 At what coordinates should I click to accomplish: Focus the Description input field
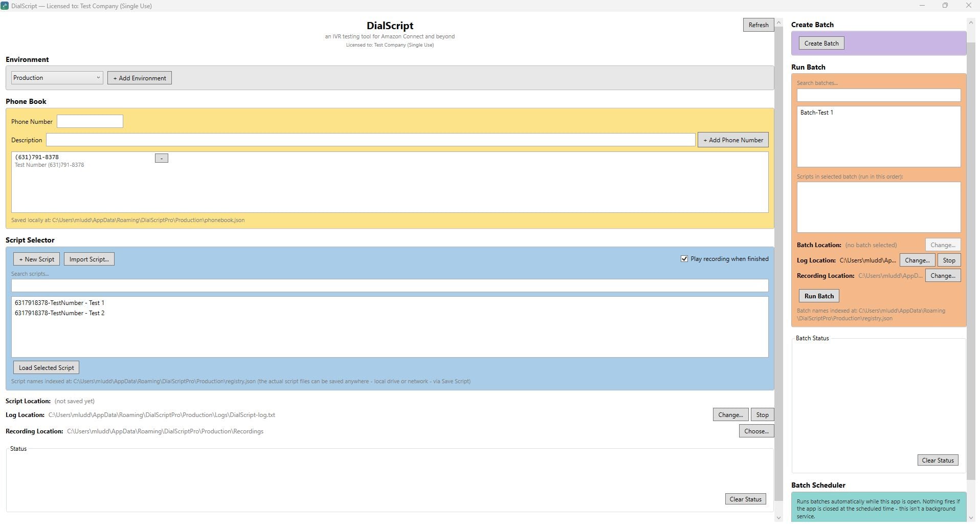point(370,140)
